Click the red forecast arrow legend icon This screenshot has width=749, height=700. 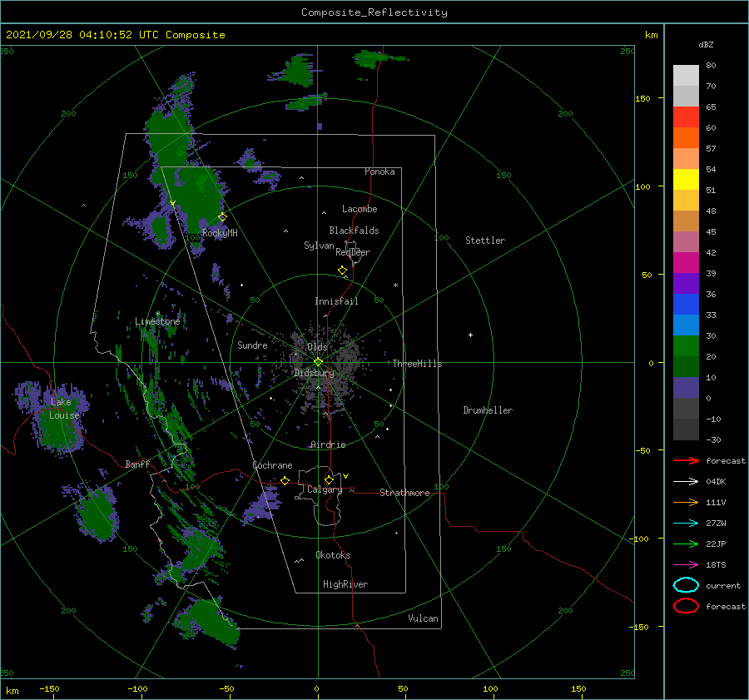686,460
